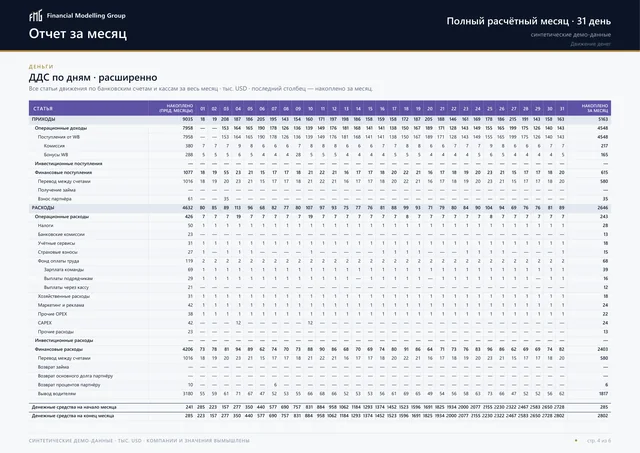Click the стр. 4 из 6 page indicator

coord(599,440)
